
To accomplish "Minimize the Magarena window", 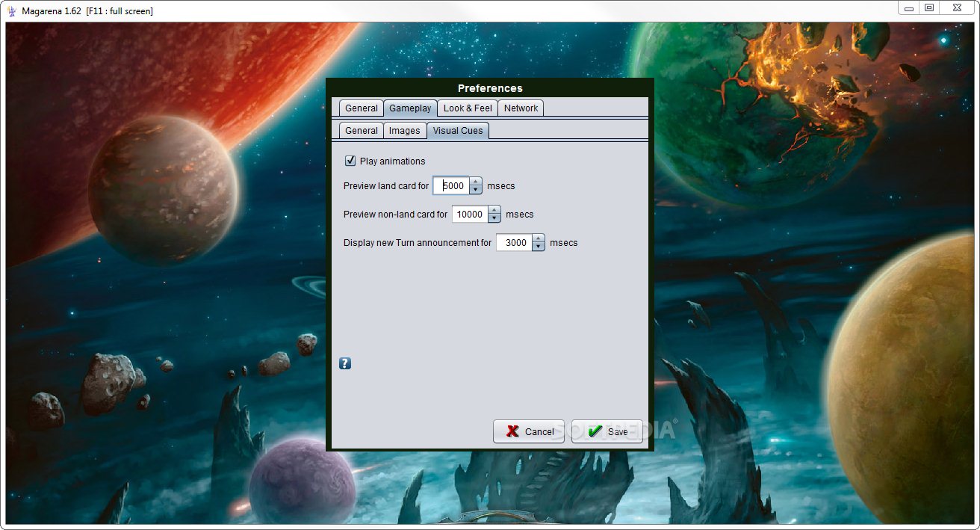I will coord(909,8).
